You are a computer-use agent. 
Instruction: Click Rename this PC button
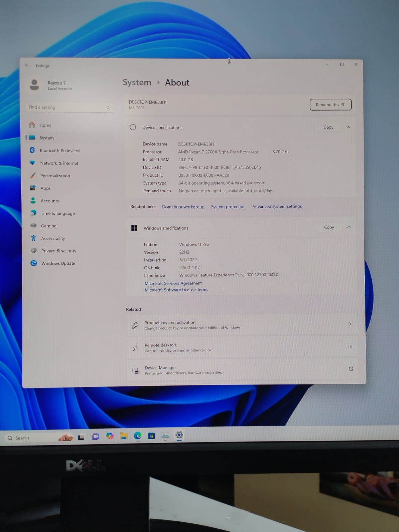pos(331,104)
